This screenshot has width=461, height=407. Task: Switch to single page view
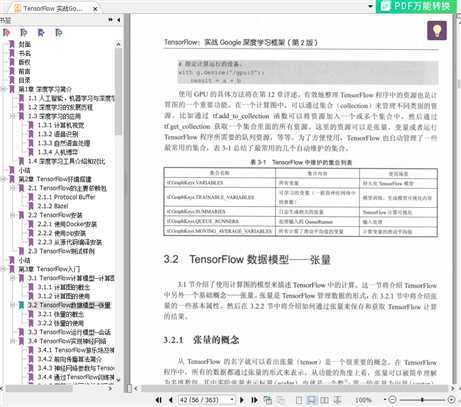(x=299, y=400)
